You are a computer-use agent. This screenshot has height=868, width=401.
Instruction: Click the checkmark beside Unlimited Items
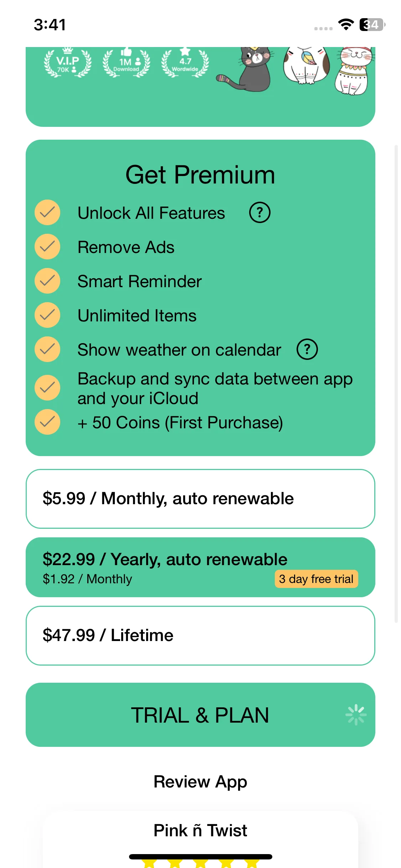click(x=47, y=315)
